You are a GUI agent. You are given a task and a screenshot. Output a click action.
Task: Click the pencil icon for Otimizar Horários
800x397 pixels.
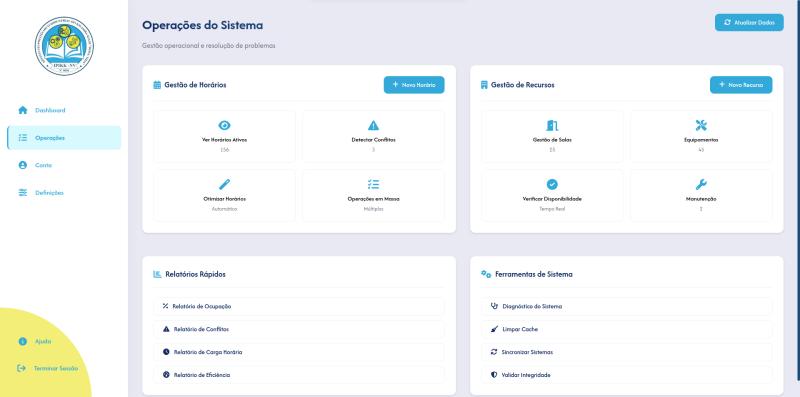point(224,184)
